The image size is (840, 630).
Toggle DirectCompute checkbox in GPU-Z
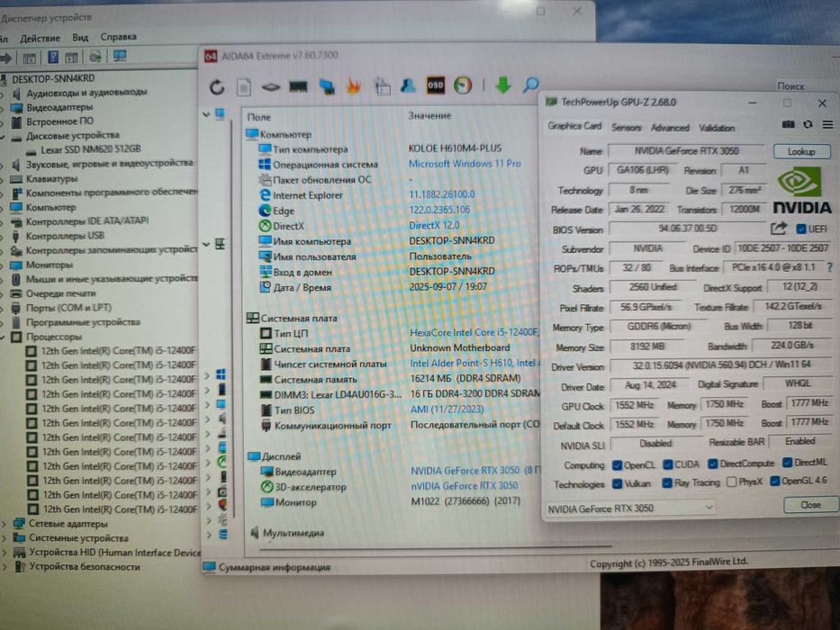[x=712, y=463]
